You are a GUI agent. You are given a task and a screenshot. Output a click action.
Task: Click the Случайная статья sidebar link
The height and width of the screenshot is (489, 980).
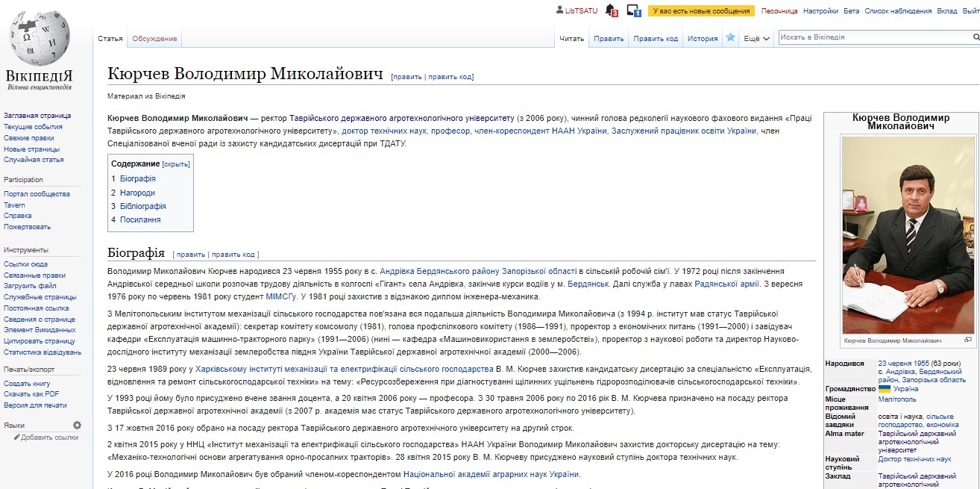tap(34, 161)
